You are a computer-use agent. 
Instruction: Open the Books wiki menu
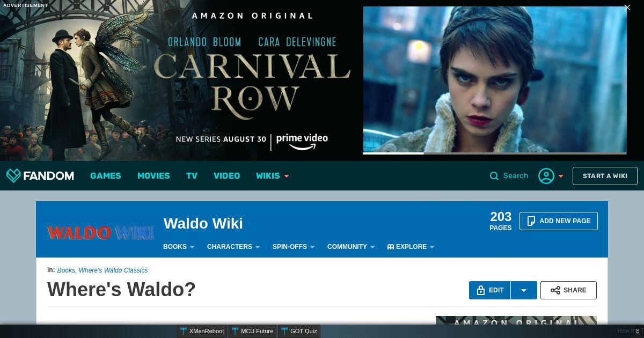point(175,247)
